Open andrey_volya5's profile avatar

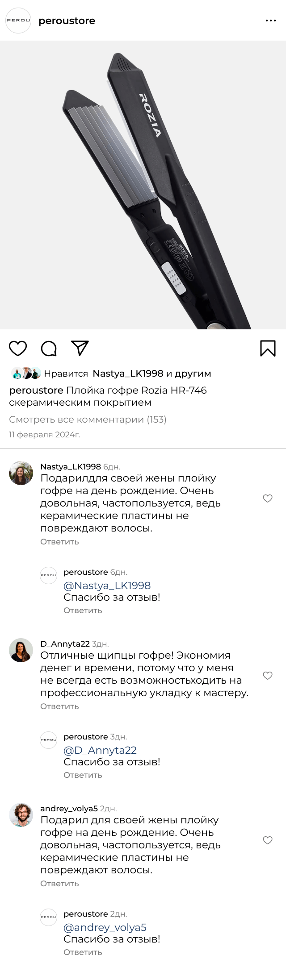click(x=21, y=815)
